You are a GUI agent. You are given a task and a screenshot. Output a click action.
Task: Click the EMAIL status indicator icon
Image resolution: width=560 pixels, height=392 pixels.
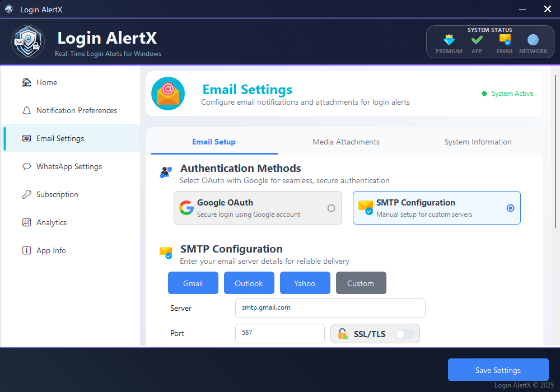(x=505, y=40)
